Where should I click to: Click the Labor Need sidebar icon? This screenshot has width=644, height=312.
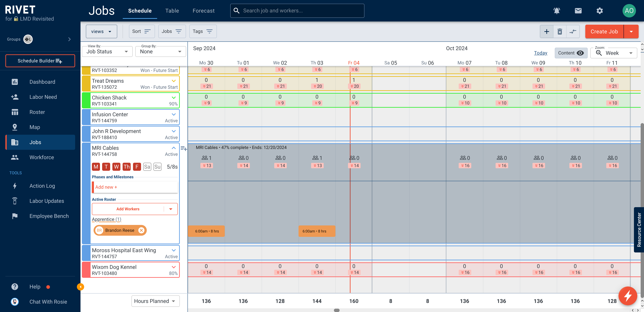click(x=15, y=97)
